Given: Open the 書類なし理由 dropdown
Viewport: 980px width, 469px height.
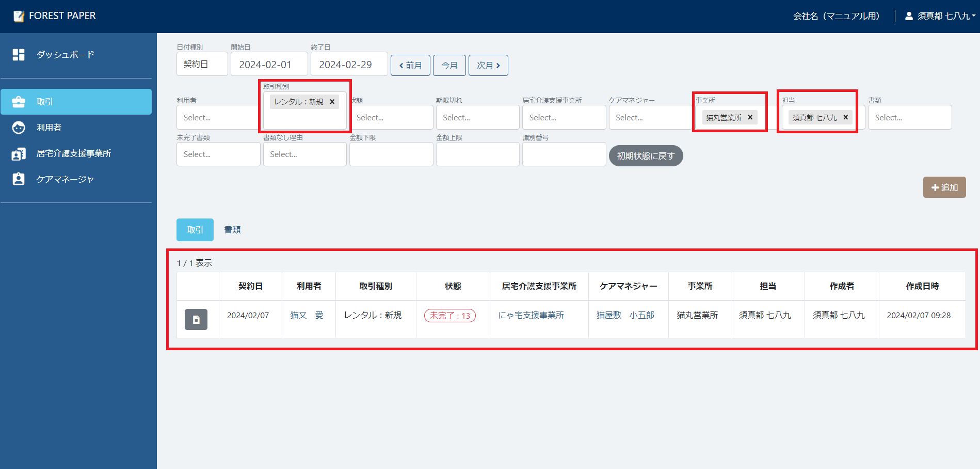Looking at the screenshot, I should (x=304, y=154).
